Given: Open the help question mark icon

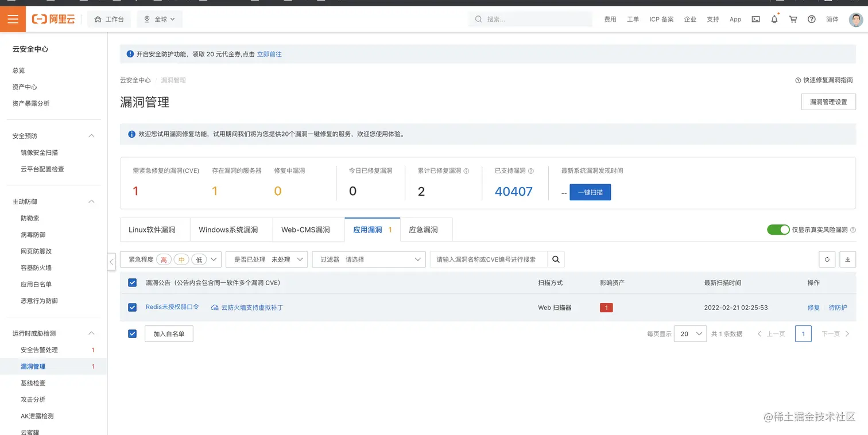Looking at the screenshot, I should coord(812,19).
